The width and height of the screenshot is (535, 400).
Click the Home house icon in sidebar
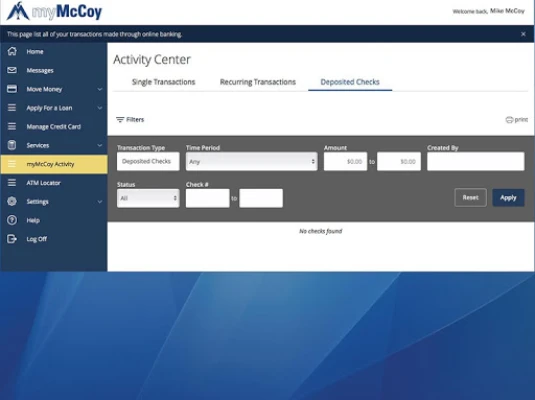click(x=12, y=51)
